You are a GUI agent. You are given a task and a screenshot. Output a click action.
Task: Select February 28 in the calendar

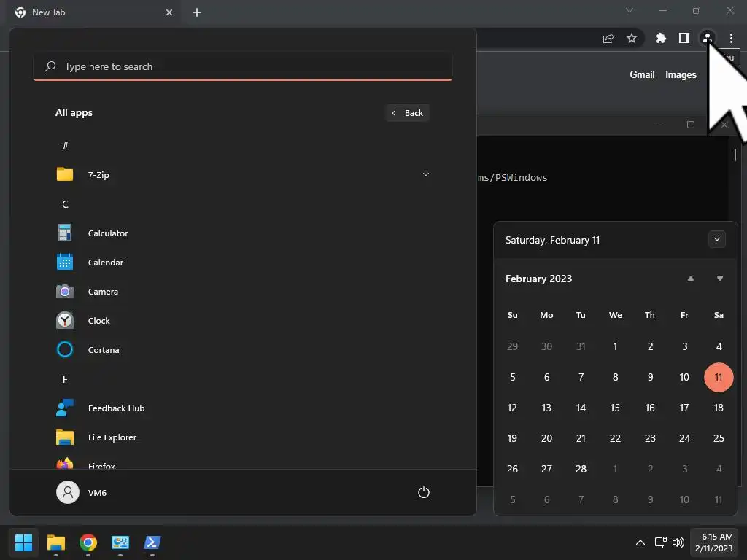pyautogui.click(x=581, y=469)
